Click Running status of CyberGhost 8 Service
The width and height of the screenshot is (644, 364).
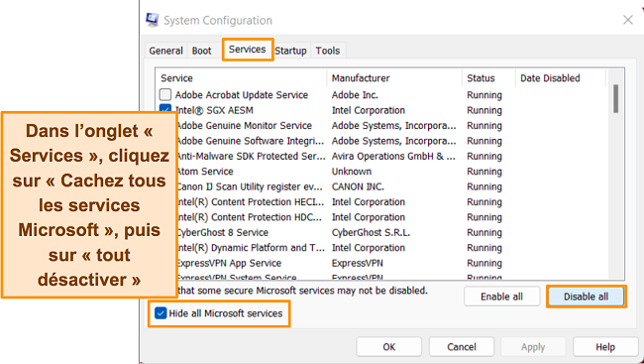pyautogui.click(x=484, y=232)
